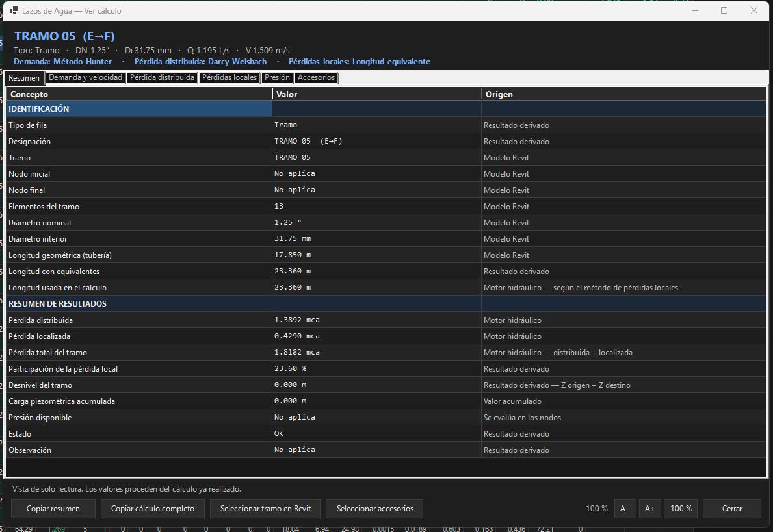
Task: Click Seleccionar tramo en Revit
Action: [265, 509]
